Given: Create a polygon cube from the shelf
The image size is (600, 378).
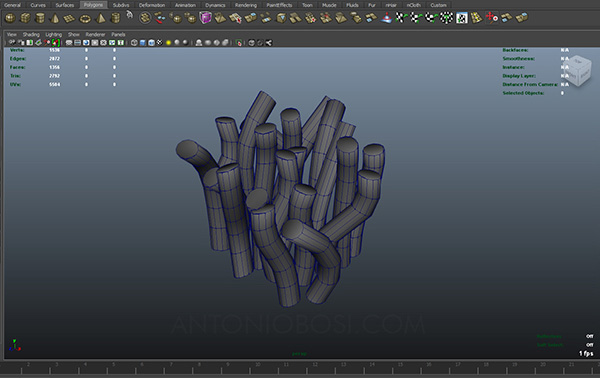Looking at the screenshot, I should (25, 18).
